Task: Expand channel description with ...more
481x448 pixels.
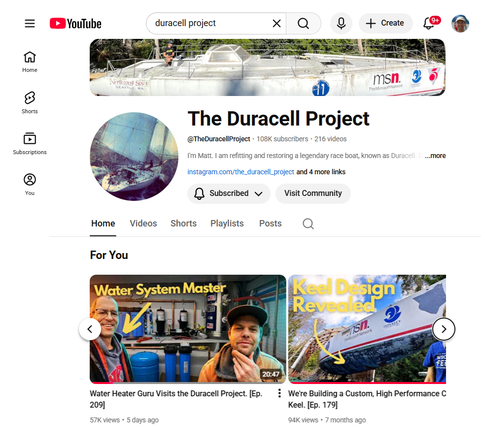Action: (435, 156)
